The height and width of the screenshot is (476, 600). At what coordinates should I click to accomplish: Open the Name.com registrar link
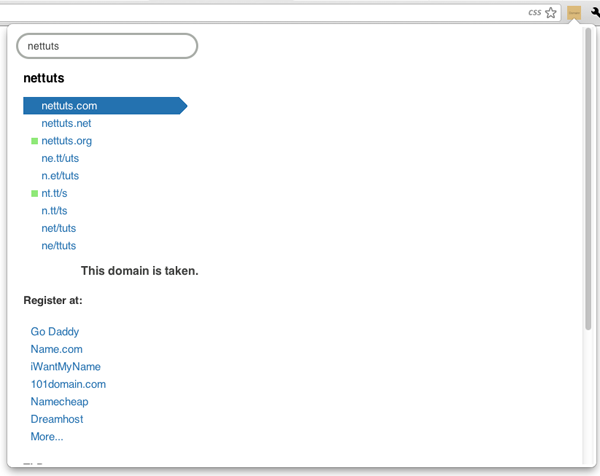[x=57, y=349]
